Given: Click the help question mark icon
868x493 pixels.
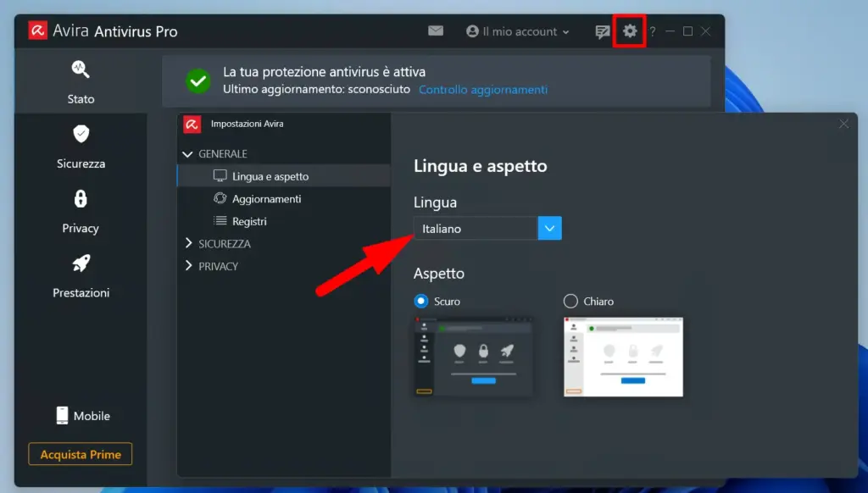Looking at the screenshot, I should [653, 31].
